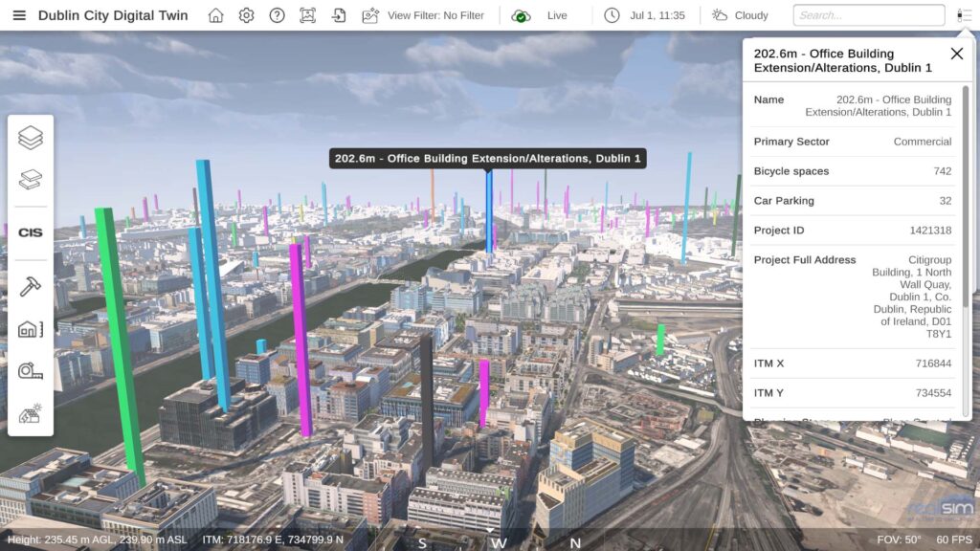Select the building measure tool

click(x=30, y=329)
